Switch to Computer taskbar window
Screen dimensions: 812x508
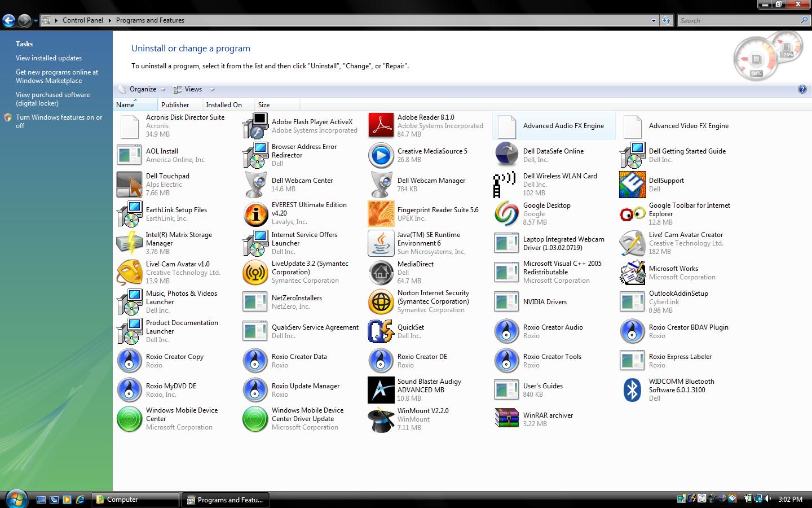point(135,500)
